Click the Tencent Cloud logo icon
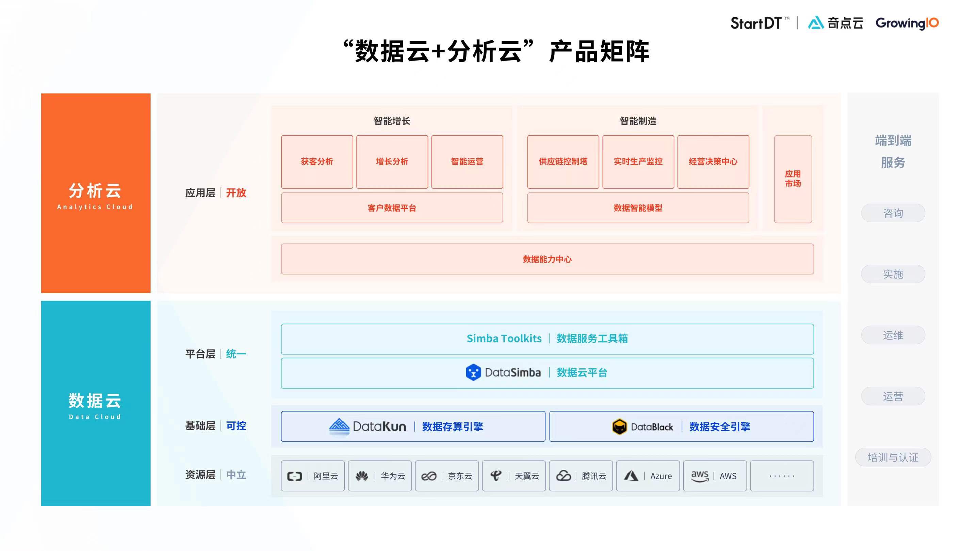The image size is (980, 551). pyautogui.click(x=563, y=476)
